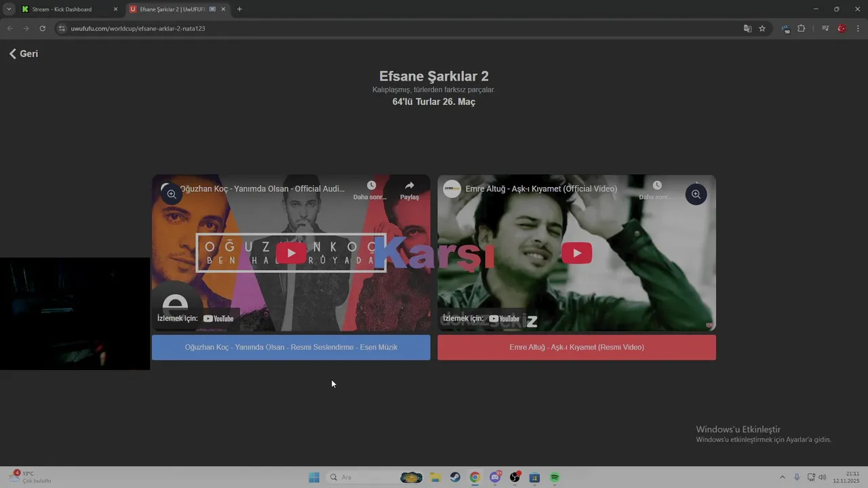The image size is (868, 488).
Task: Open Steam from the taskbar
Action: tap(455, 477)
